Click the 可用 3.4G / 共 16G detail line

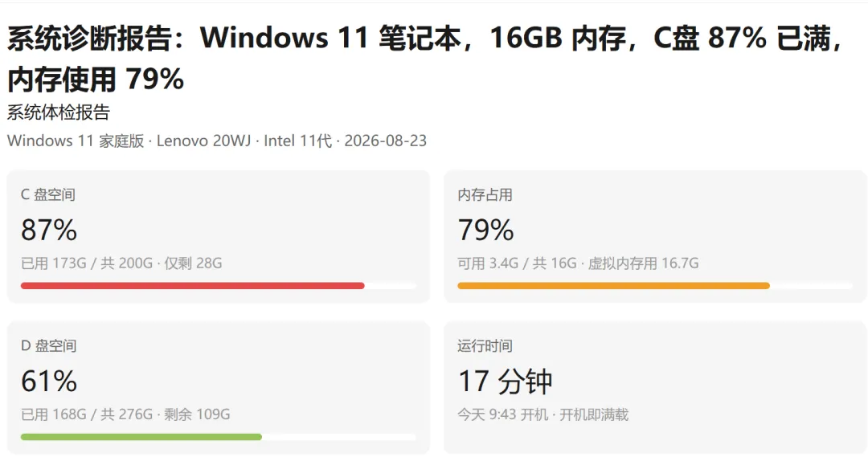click(578, 263)
